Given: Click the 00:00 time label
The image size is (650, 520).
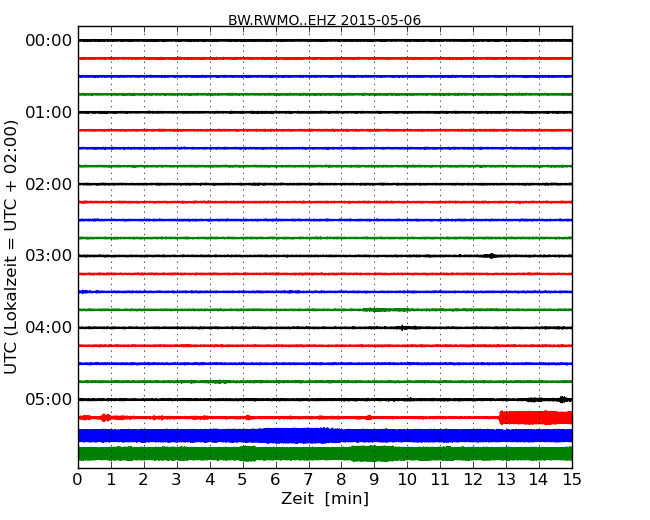Looking at the screenshot, I should pos(49,41).
